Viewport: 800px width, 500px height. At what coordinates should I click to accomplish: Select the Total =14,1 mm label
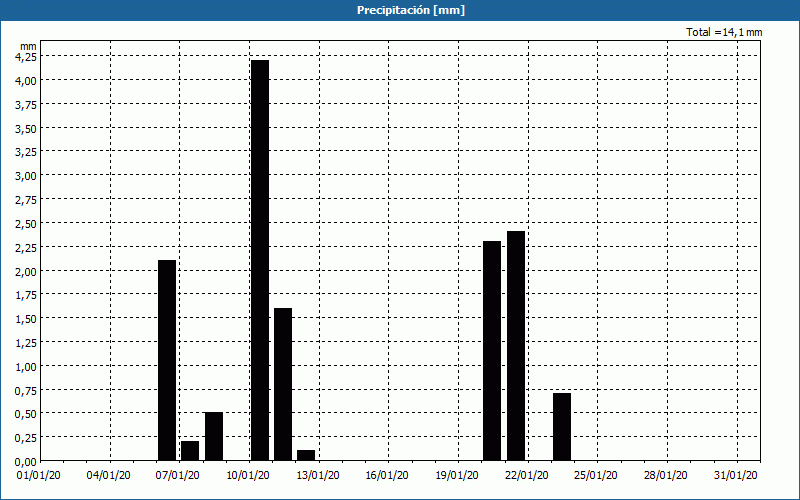[724, 32]
